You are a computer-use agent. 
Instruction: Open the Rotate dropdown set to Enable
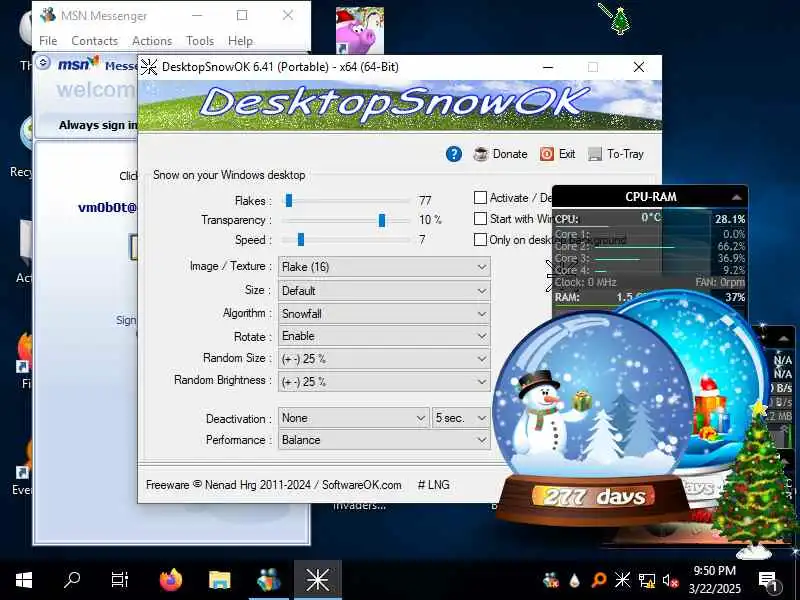point(384,336)
